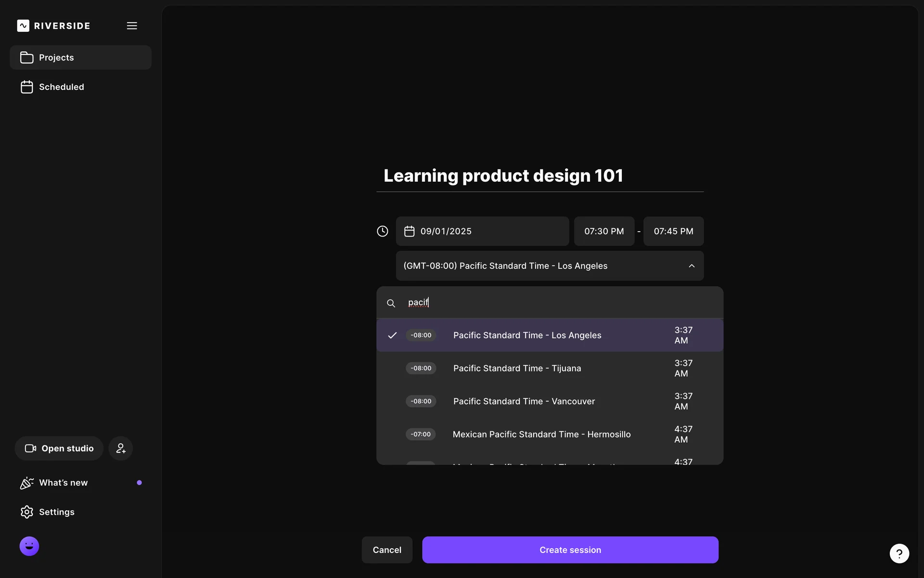Collapse sidebar with hamburger menu icon
This screenshot has width=924, height=578.
[x=132, y=26]
